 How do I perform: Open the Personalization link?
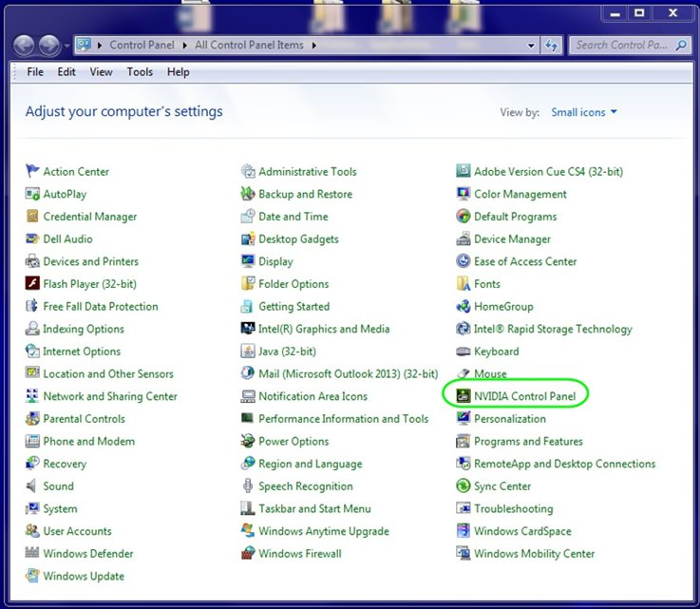click(510, 419)
